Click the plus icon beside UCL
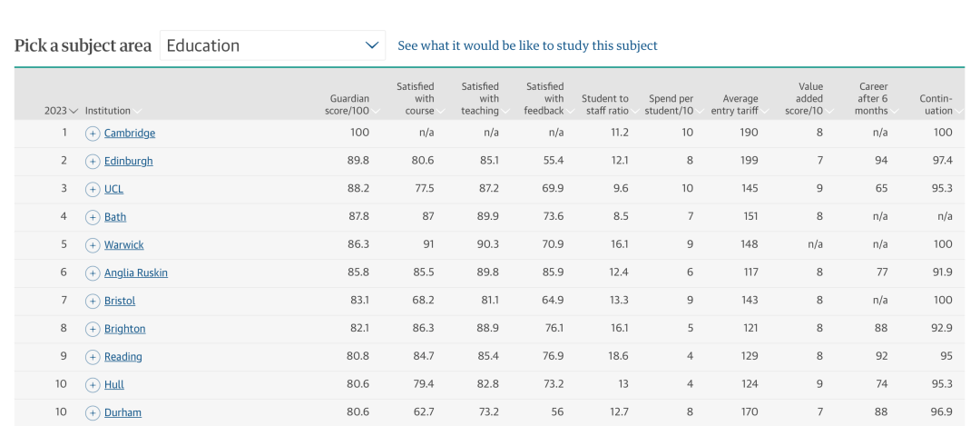This screenshot has height=426, width=980. (93, 189)
